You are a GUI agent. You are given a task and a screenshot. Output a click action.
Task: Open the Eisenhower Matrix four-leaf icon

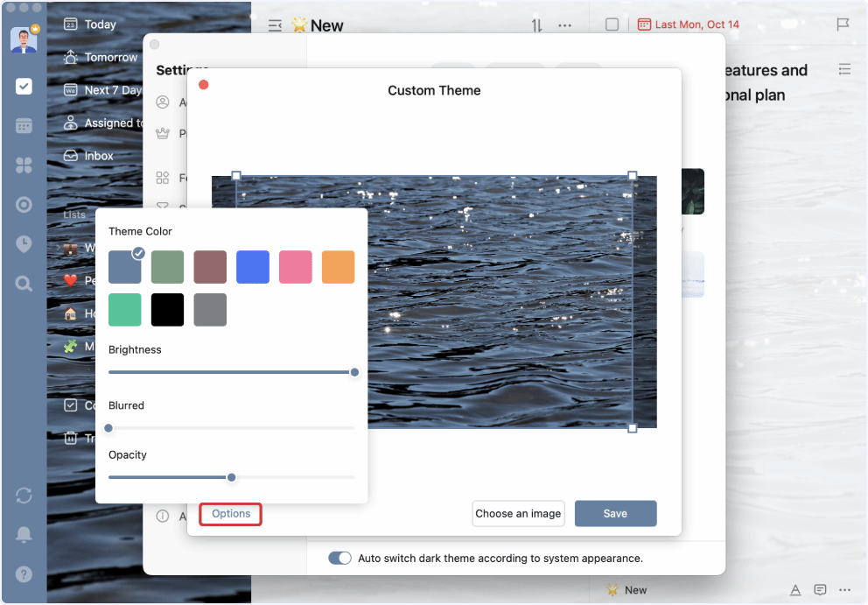24,165
